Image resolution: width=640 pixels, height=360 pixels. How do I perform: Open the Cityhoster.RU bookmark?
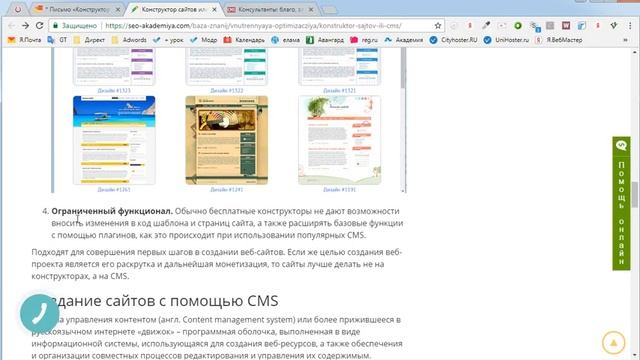point(453,40)
